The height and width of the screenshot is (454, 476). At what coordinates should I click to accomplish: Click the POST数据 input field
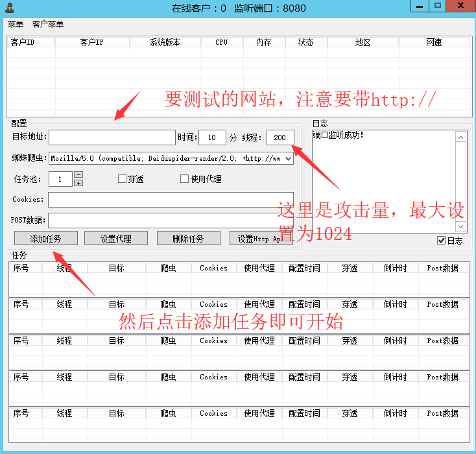tap(171, 220)
